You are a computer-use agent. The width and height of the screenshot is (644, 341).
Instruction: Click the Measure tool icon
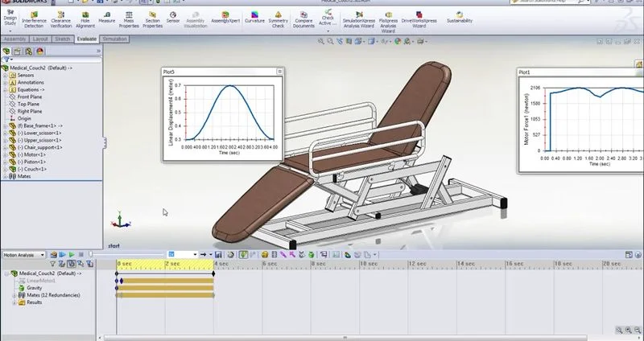106,18
